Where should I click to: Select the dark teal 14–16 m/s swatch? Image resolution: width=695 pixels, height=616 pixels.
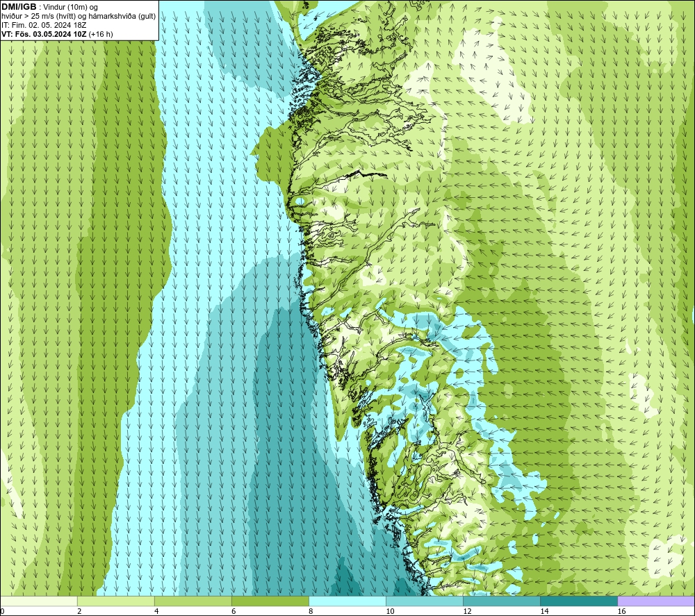(x=578, y=601)
